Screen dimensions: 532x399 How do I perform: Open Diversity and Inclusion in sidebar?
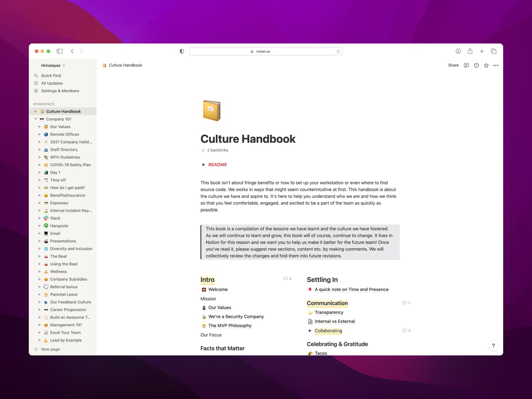coord(71,249)
